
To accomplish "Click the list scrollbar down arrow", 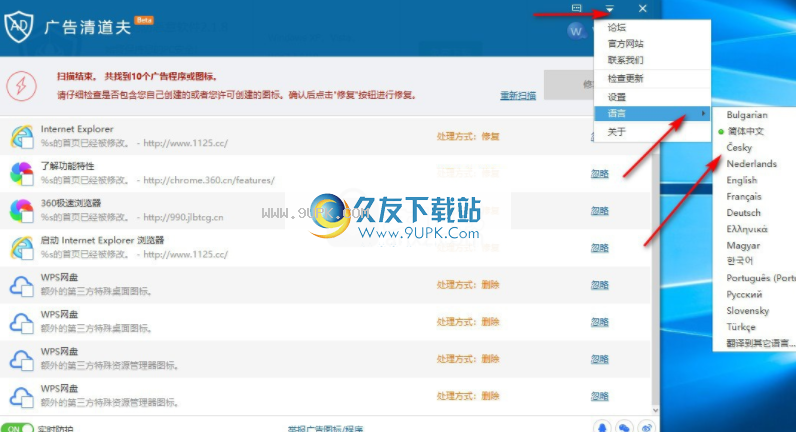I will pyautogui.click(x=655, y=410).
